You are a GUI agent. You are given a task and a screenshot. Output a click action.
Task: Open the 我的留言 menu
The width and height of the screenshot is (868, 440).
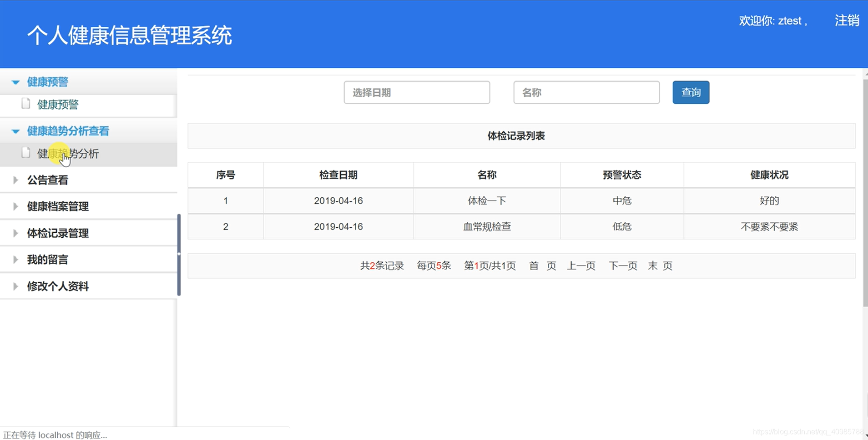(x=48, y=260)
